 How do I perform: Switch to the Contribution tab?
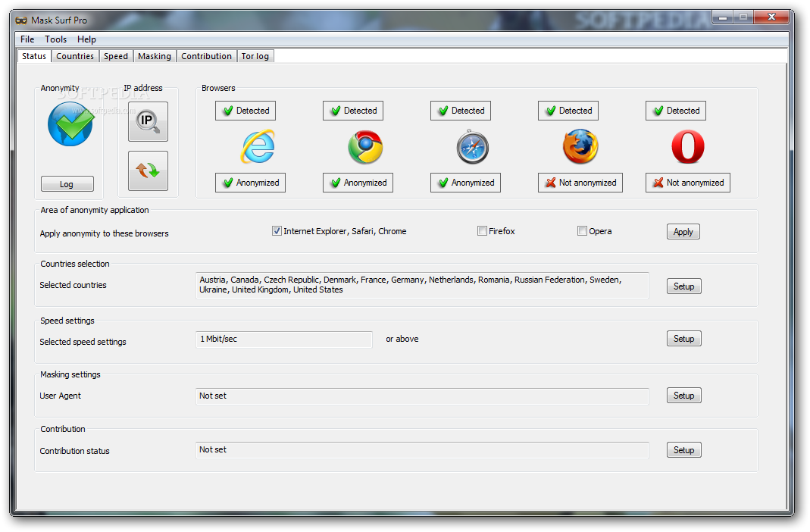207,56
